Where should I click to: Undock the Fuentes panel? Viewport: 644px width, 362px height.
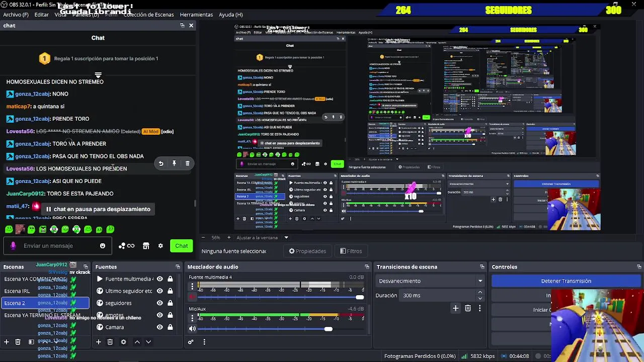click(x=178, y=267)
